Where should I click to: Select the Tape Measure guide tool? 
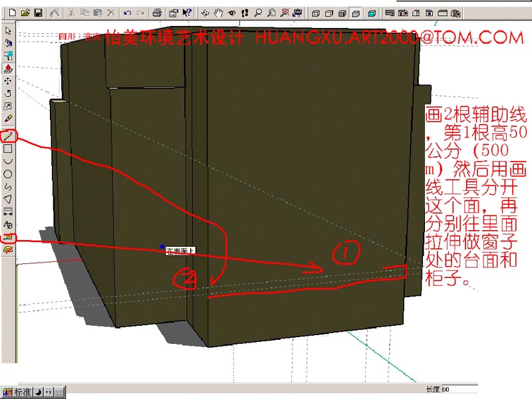pos(8,237)
